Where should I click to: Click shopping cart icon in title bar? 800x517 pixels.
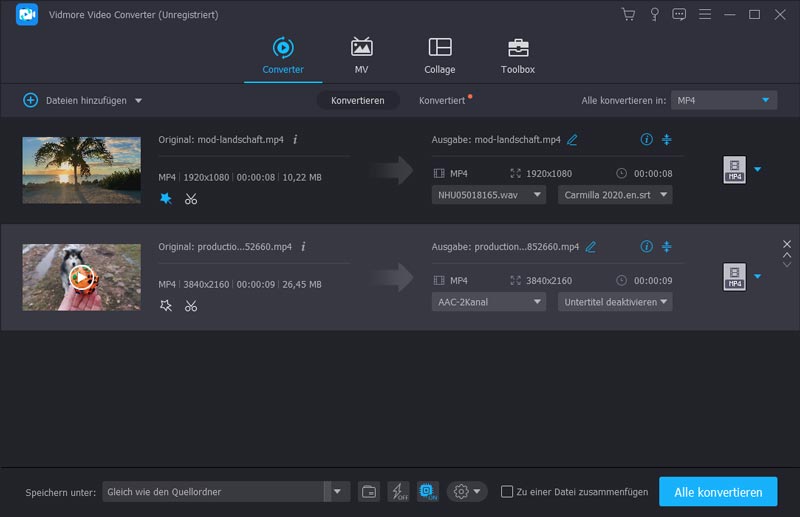(628, 14)
